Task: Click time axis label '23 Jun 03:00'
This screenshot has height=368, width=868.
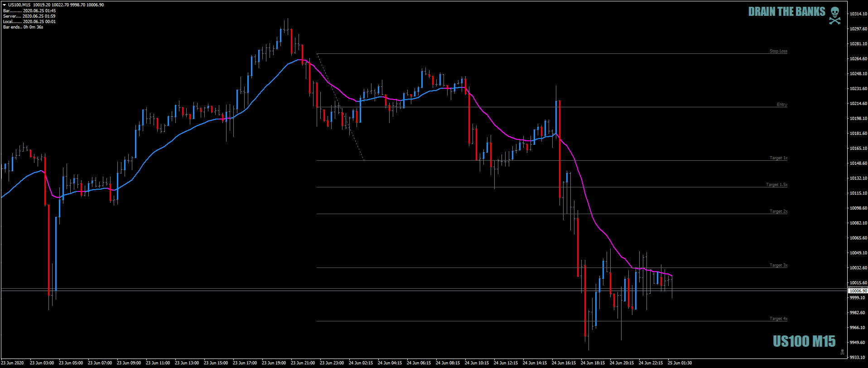Action: pos(42,363)
